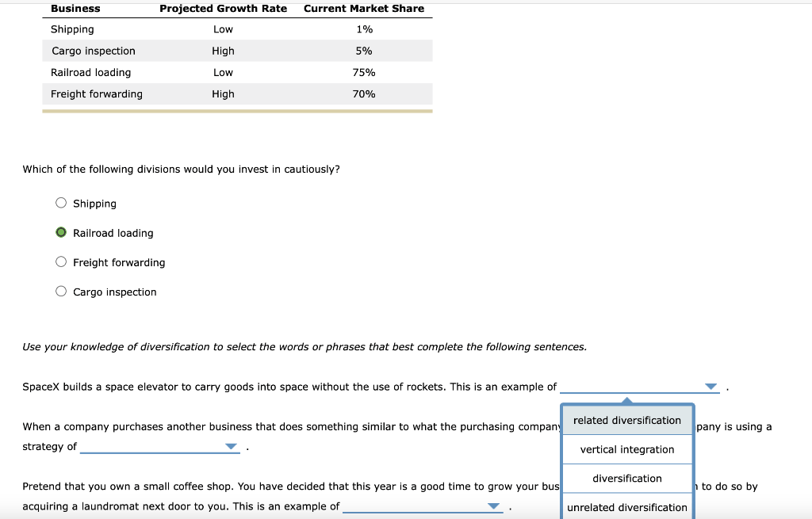Click the Business column header

tap(75, 8)
